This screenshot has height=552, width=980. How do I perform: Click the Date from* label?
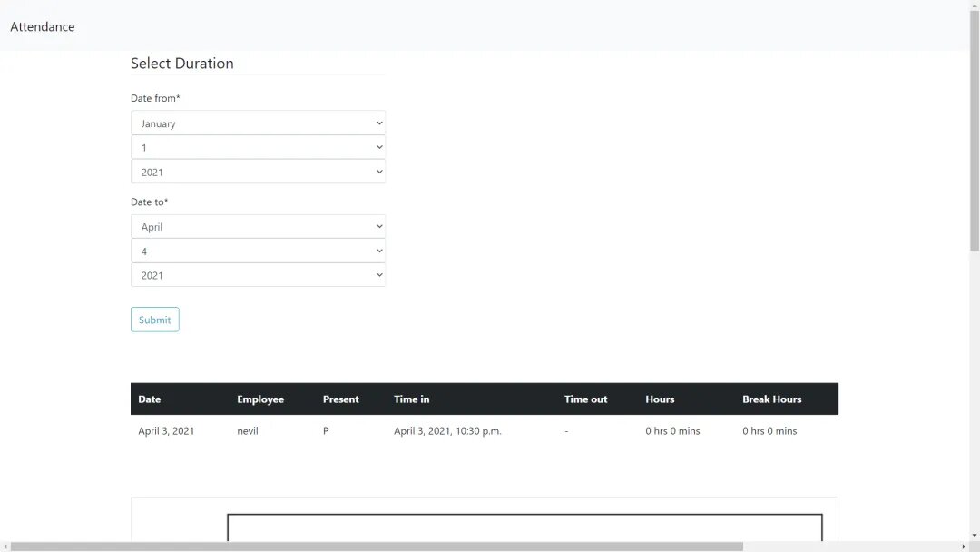pyautogui.click(x=155, y=98)
